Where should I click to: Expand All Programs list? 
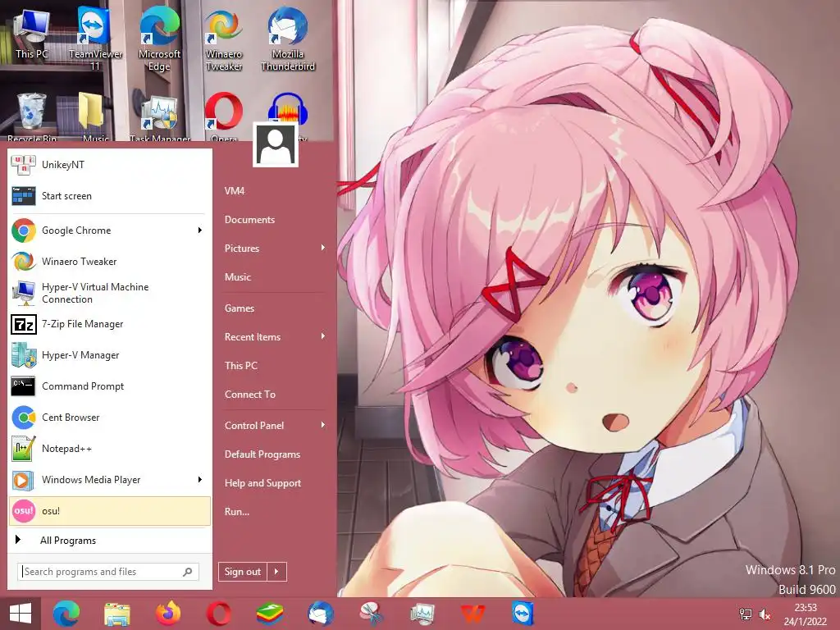click(x=110, y=540)
